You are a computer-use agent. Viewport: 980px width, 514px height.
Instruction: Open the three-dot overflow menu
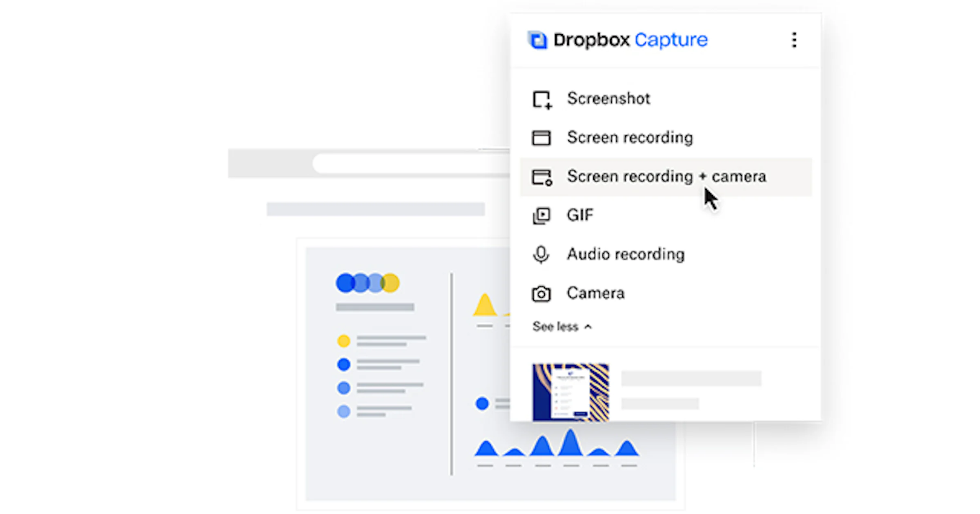pos(794,40)
